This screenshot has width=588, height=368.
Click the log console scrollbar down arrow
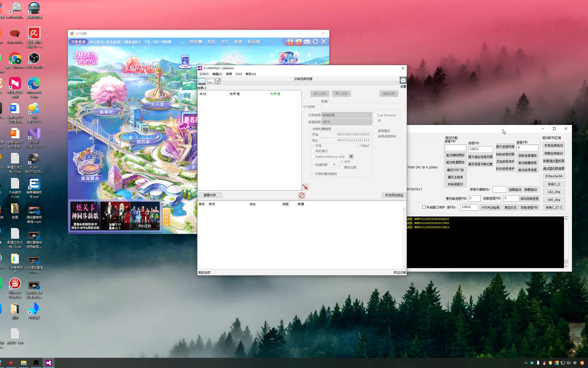[x=566, y=266]
